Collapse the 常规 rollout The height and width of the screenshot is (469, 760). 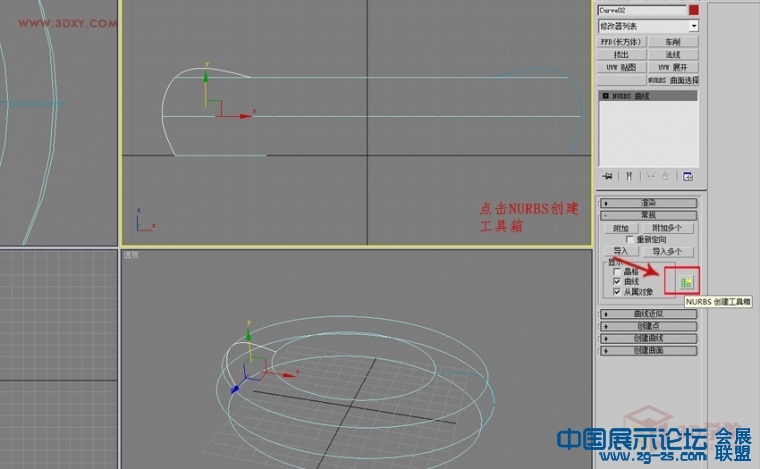click(x=649, y=215)
